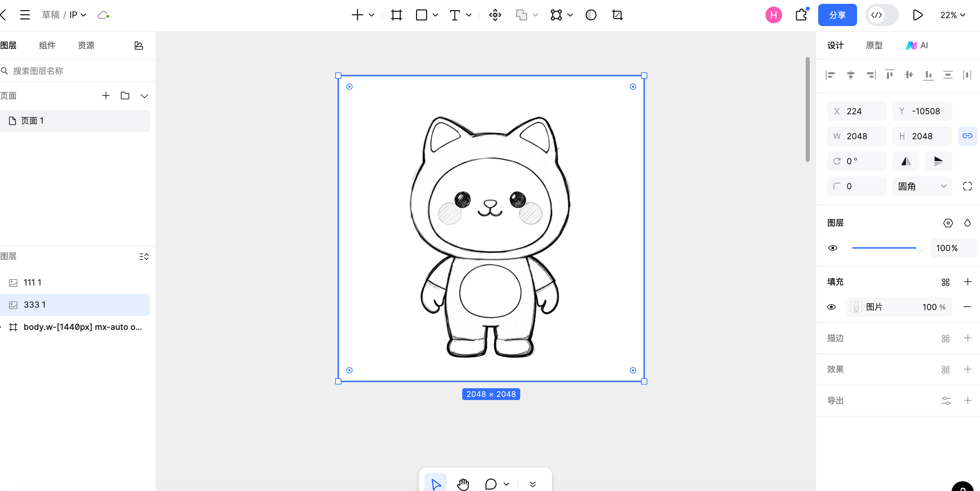Click the crop image tool icon

pos(617,15)
